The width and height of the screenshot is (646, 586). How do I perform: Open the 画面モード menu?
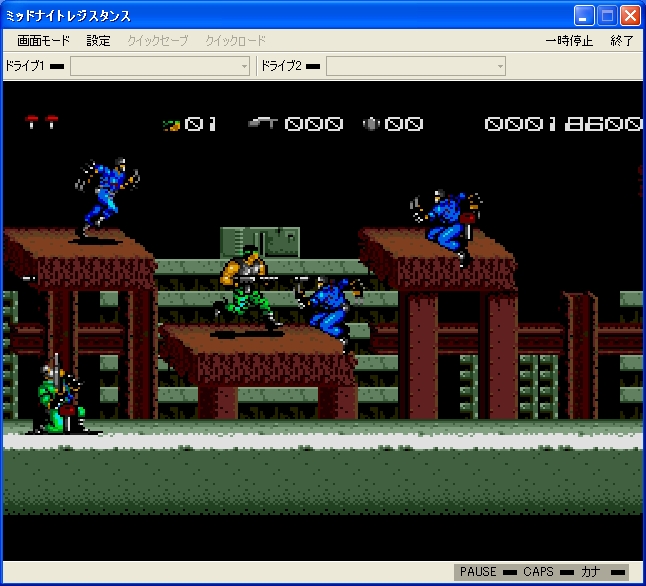coord(44,40)
